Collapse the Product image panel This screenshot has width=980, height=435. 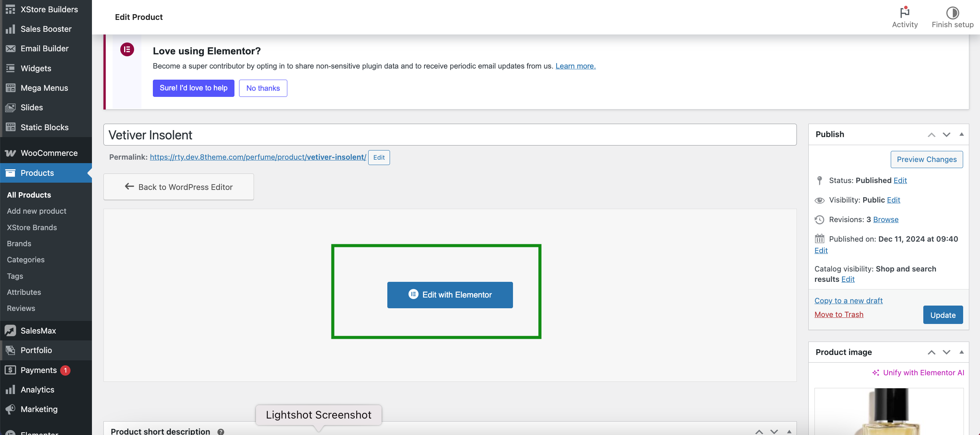[962, 352]
